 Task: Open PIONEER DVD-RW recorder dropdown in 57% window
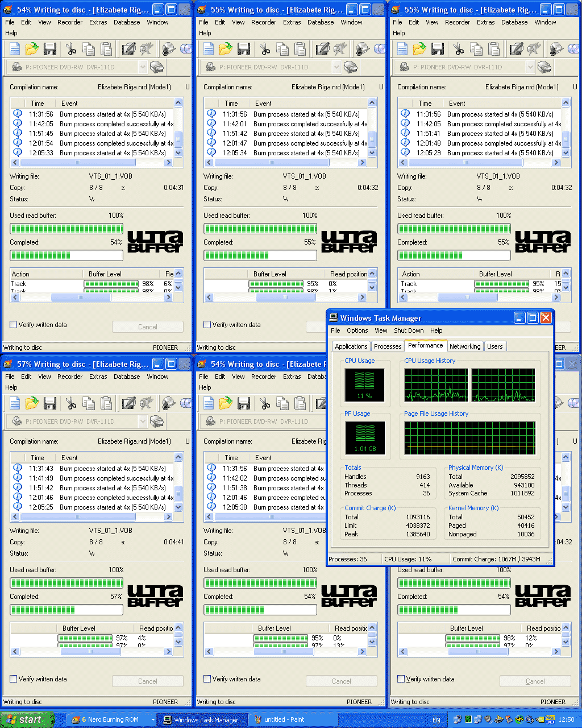[x=142, y=421]
